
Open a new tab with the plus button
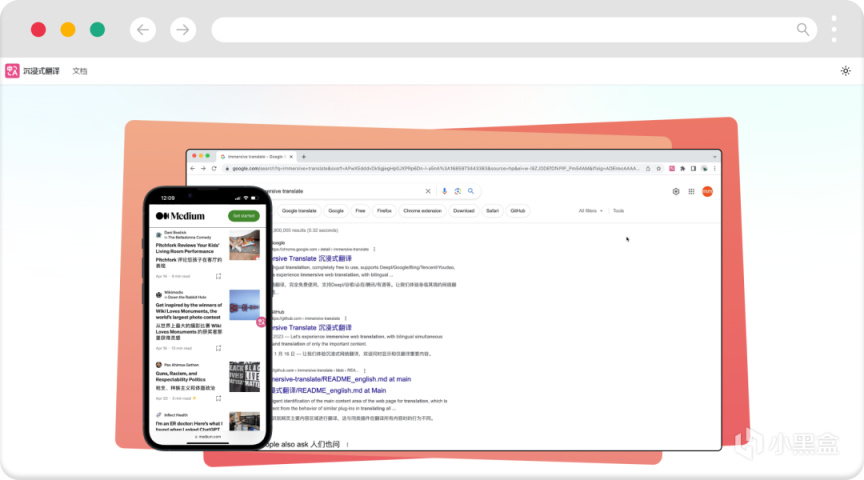click(x=304, y=157)
